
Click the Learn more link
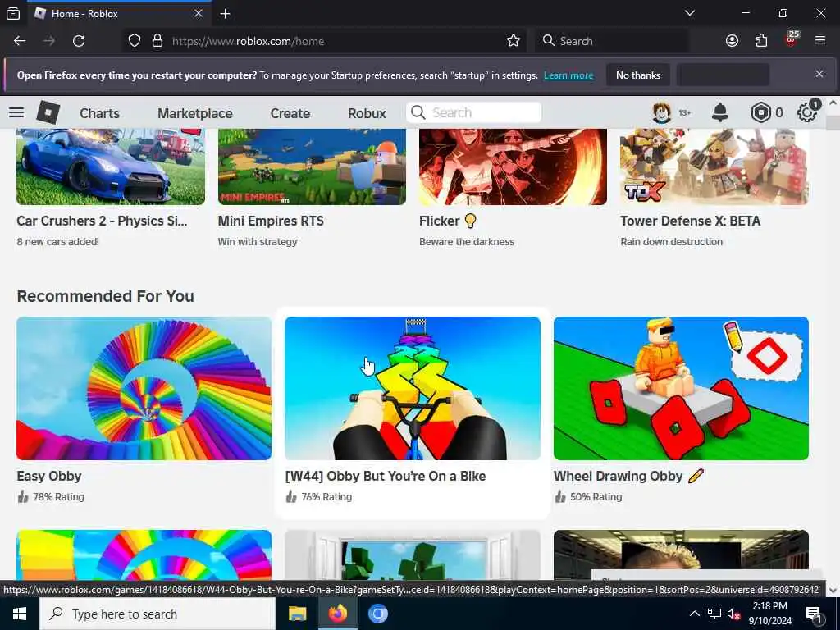(x=568, y=75)
